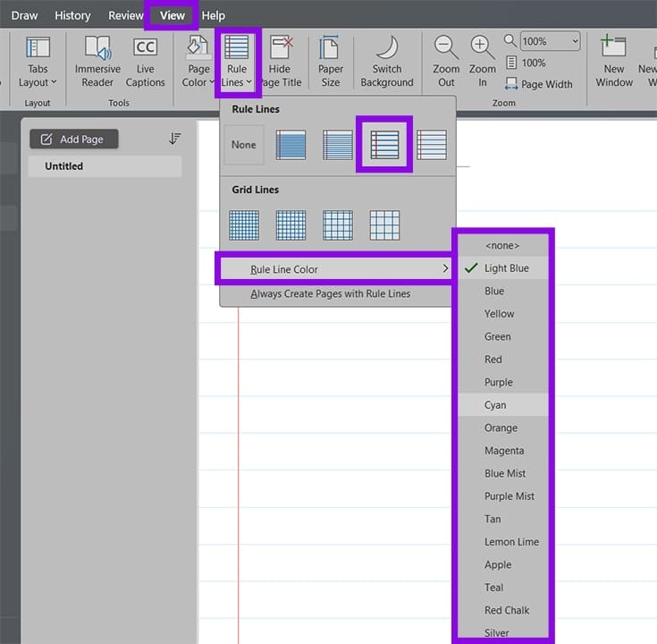The width and height of the screenshot is (657, 644).
Task: Turn on Live Captions
Action: [145, 62]
